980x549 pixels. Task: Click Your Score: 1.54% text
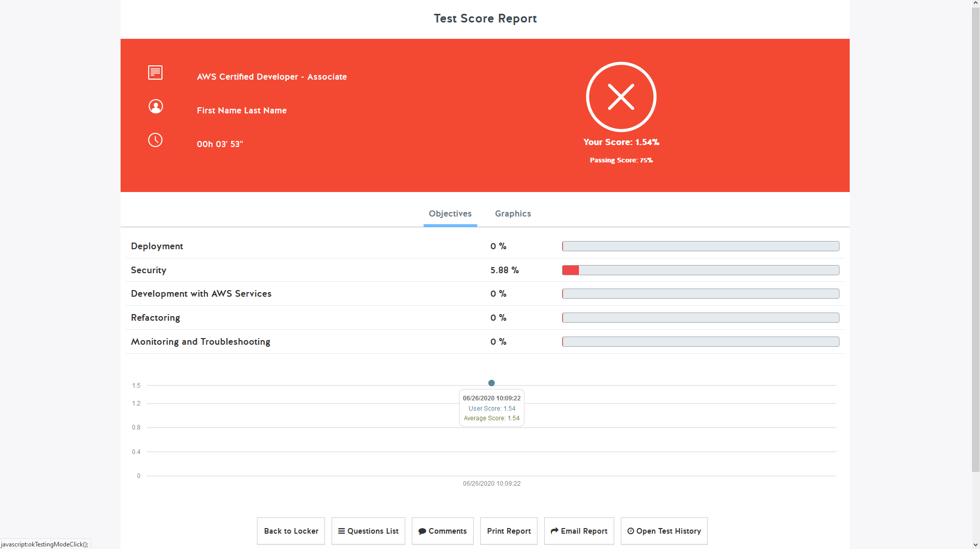621,142
